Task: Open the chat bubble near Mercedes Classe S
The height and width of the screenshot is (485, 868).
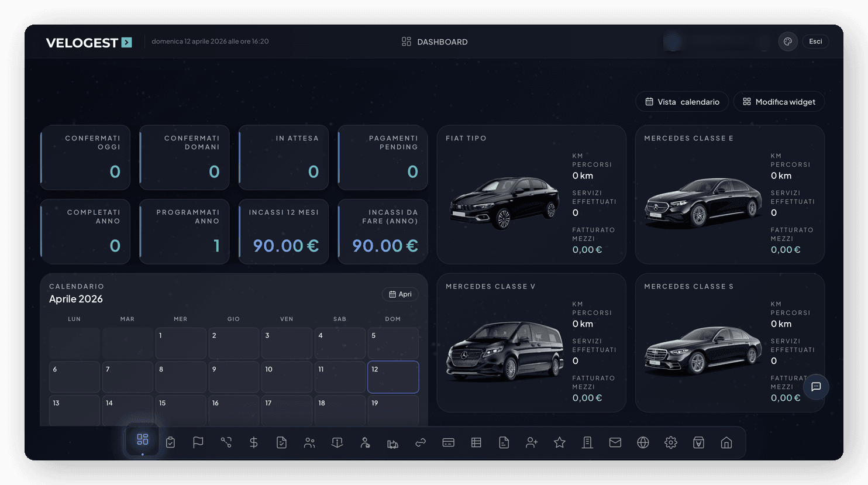Action: 816,387
